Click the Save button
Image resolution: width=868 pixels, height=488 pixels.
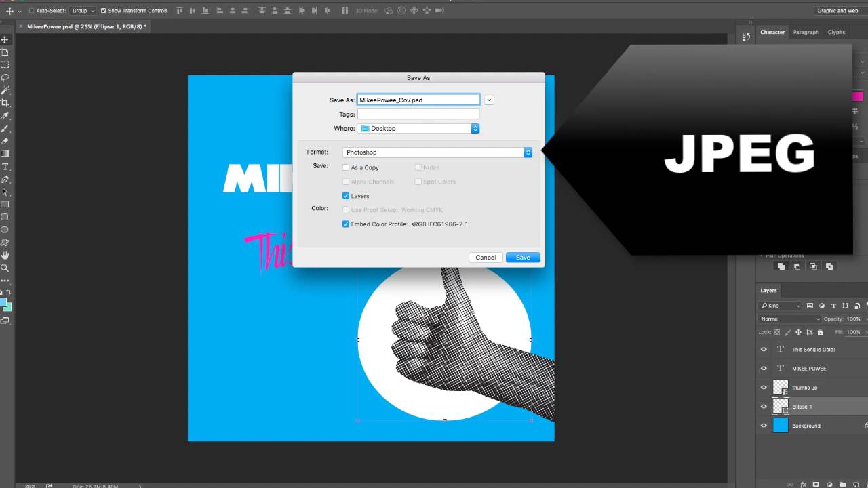(x=523, y=258)
